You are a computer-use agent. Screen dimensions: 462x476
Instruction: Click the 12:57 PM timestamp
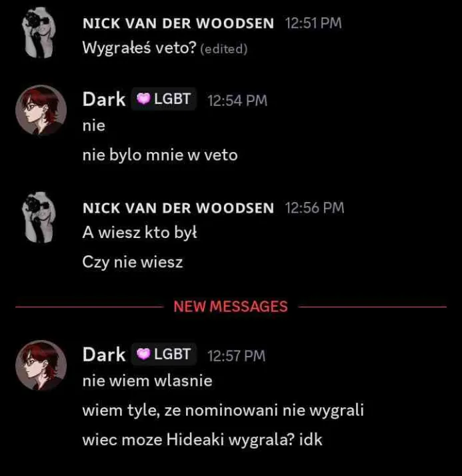[x=237, y=356]
